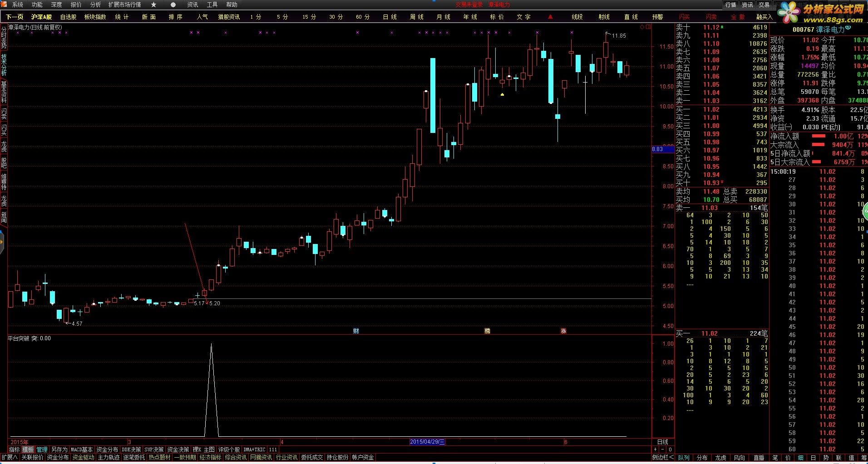868x464 pixels.
Task: Open the 主力轨迹 bottom tab
Action: coord(108,457)
